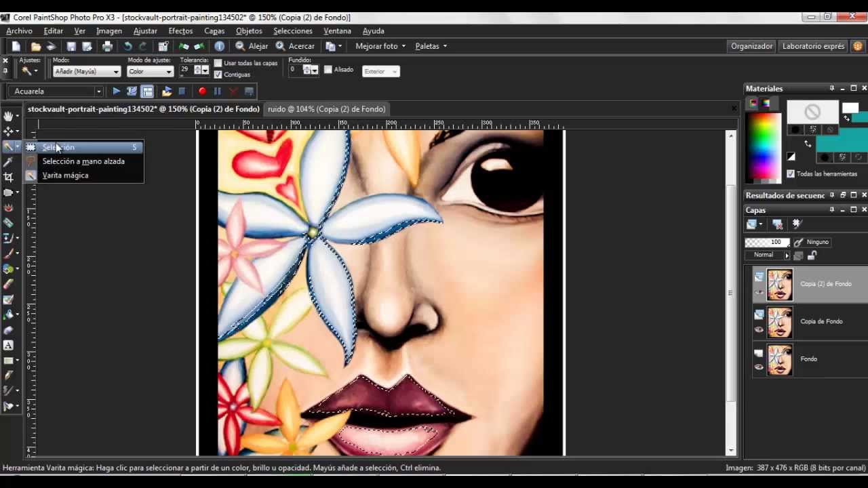The height and width of the screenshot is (488, 868).
Task: Toggle script execution mode icon
Action: coord(147,91)
